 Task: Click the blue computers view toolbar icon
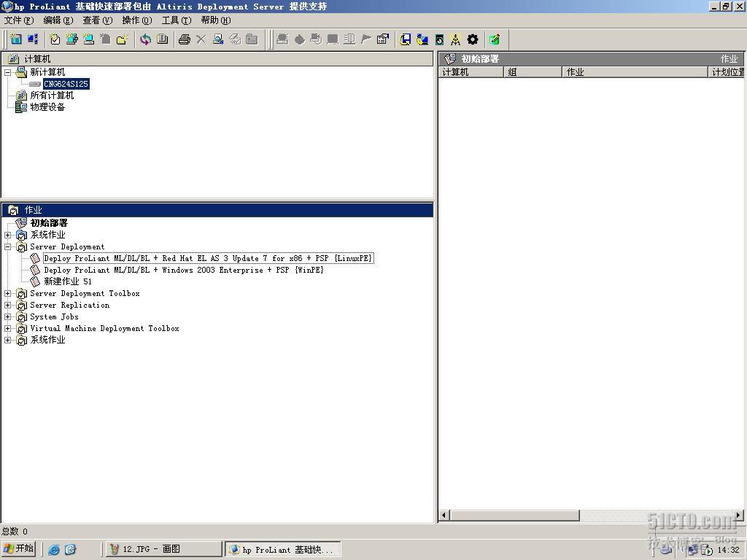tap(33, 39)
